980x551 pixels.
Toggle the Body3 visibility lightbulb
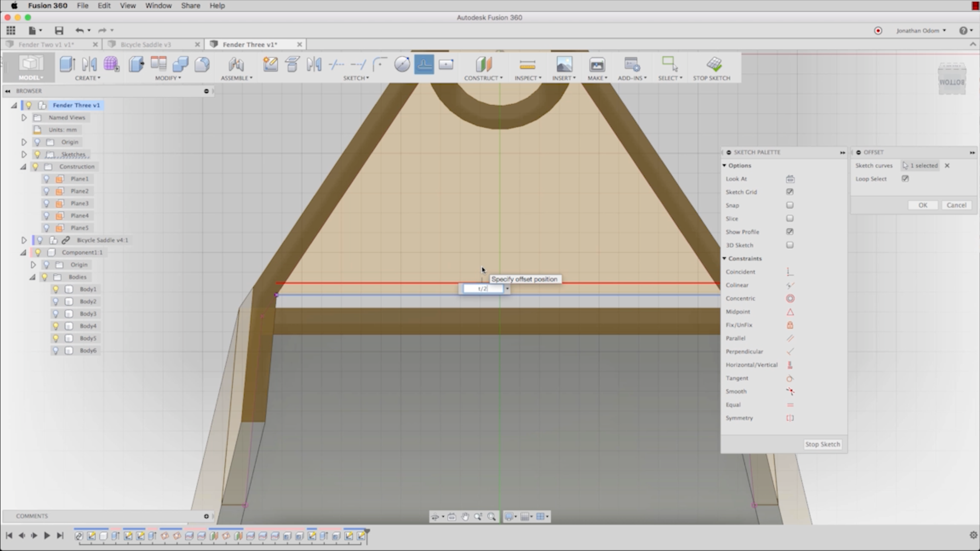[x=56, y=314]
